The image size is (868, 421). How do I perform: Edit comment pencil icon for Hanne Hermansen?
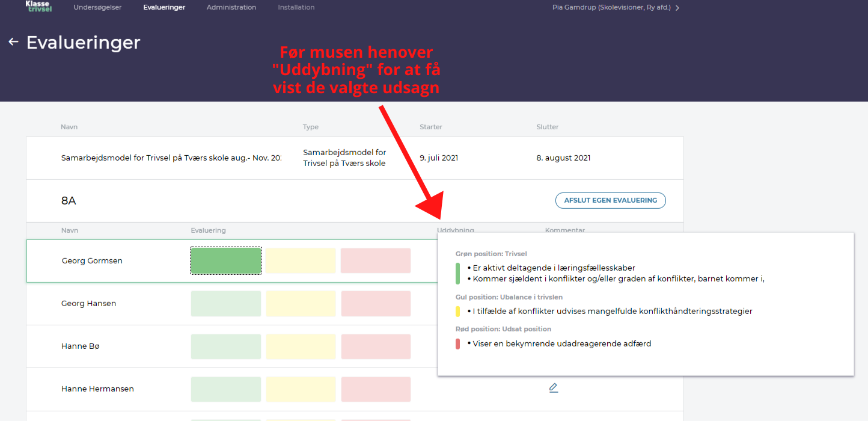(554, 388)
